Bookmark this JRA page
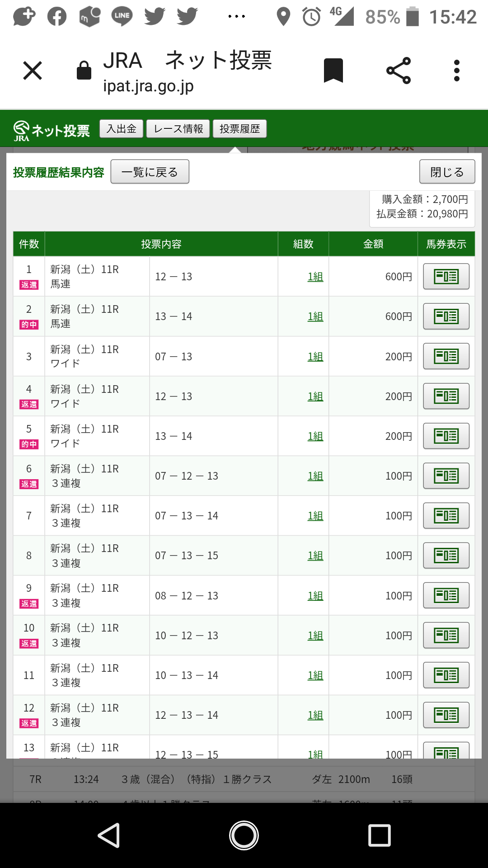 (x=333, y=71)
